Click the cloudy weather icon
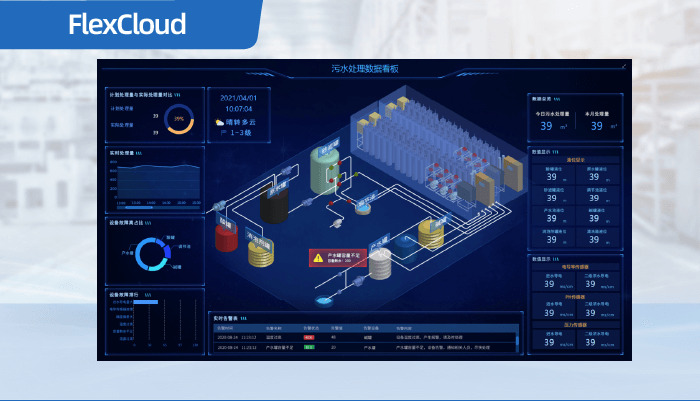 tap(220, 122)
